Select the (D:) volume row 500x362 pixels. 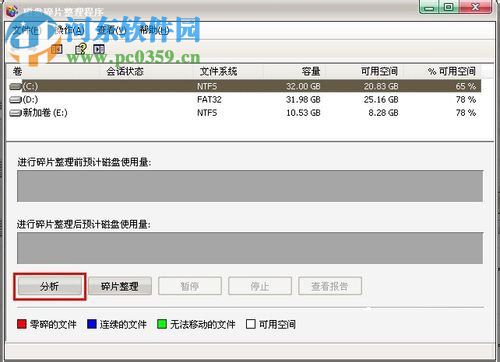(245, 100)
